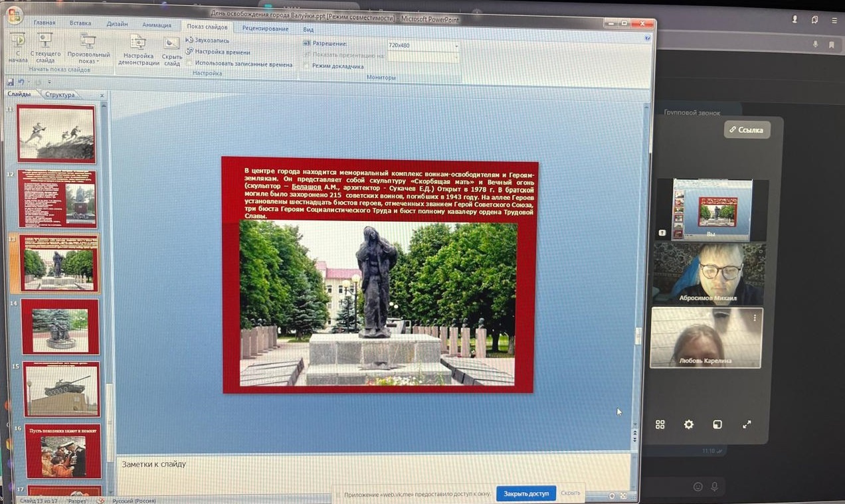Click the browser bookmark icon in address bar
The image size is (845, 504).
(831, 45)
